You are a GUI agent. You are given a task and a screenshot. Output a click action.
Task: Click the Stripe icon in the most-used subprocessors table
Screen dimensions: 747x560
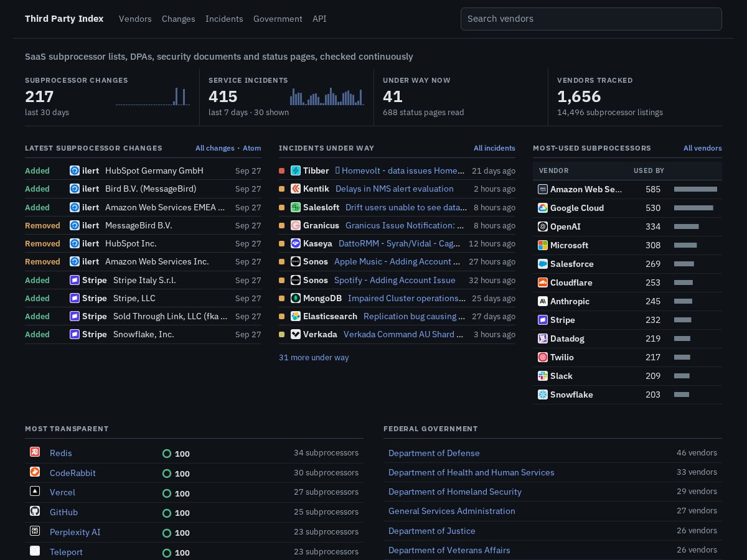(x=543, y=320)
